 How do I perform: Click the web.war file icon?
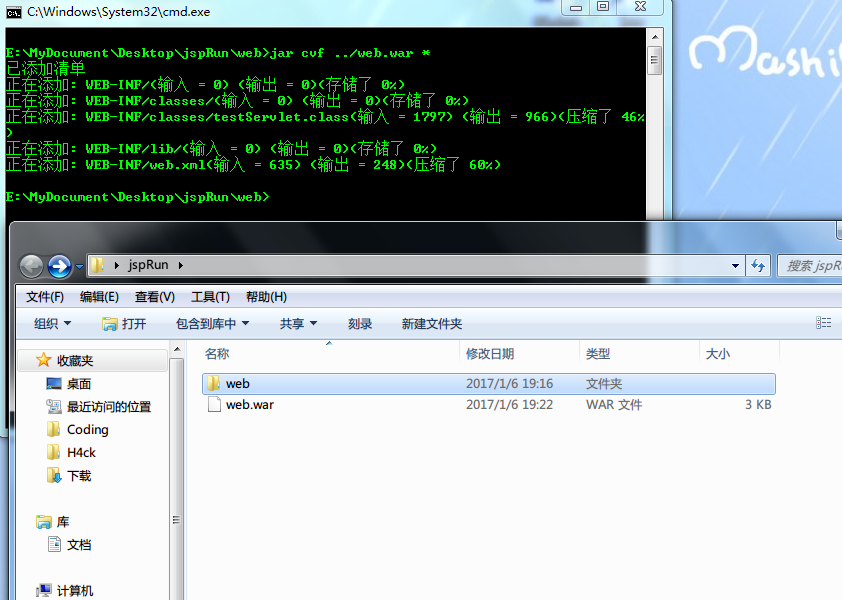tap(214, 404)
